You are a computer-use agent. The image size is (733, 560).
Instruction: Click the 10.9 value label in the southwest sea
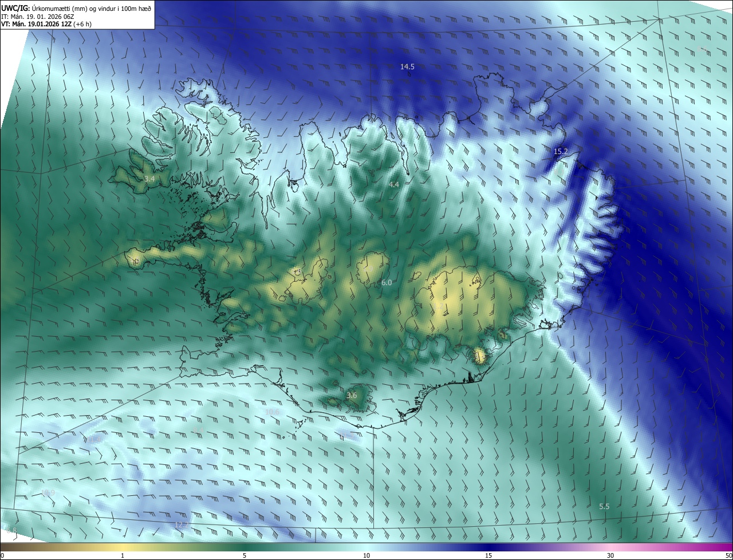[x=48, y=493]
